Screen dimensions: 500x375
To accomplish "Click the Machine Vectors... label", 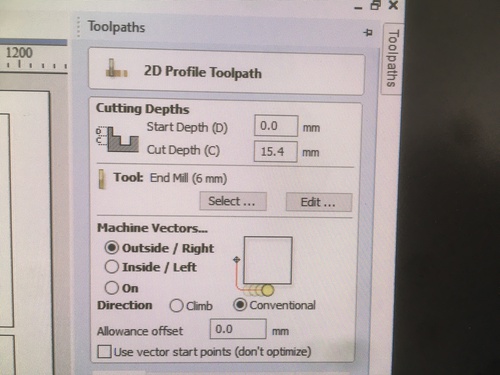I will tap(152, 228).
